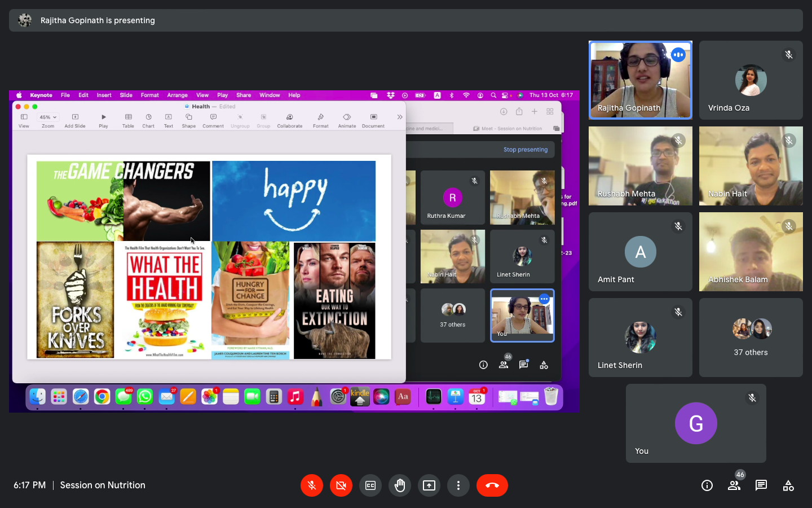Add a Text box from the Keynote toolbar
Viewport: 812px width, 508px height.
pos(168,120)
